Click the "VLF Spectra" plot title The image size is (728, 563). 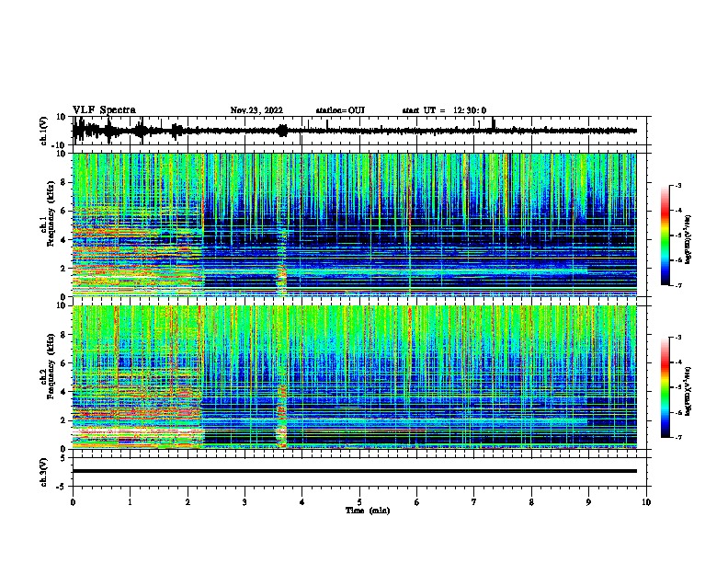[x=104, y=110]
